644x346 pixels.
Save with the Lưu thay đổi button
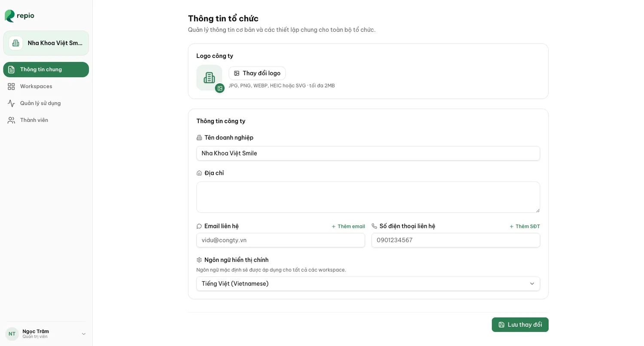(x=520, y=325)
